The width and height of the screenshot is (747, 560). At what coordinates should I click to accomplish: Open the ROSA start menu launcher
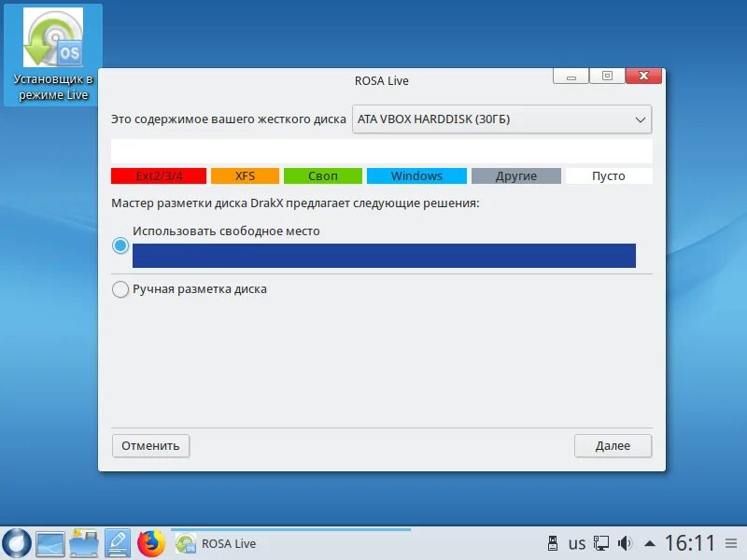point(17,543)
